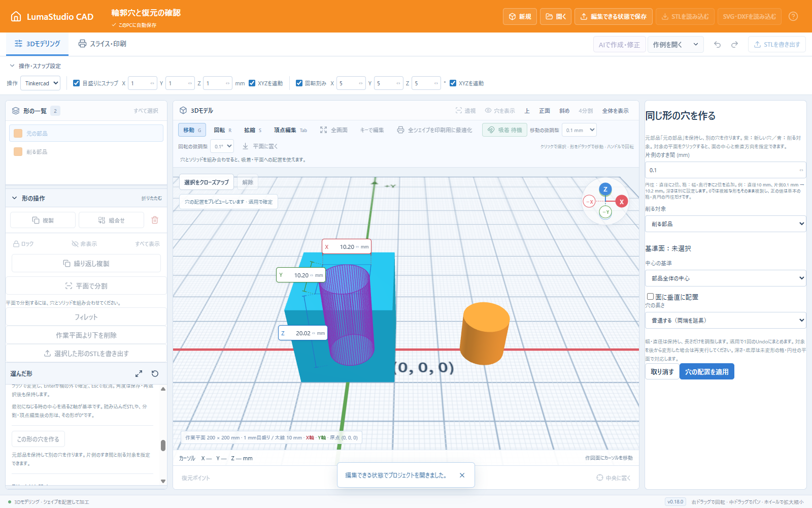Select the 斜め angled view
This screenshot has width=812, height=508.
click(x=564, y=111)
